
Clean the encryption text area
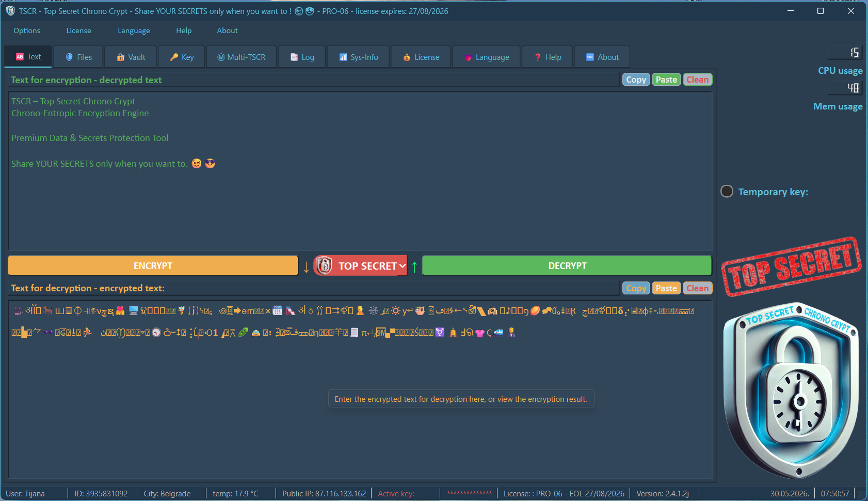click(x=698, y=80)
